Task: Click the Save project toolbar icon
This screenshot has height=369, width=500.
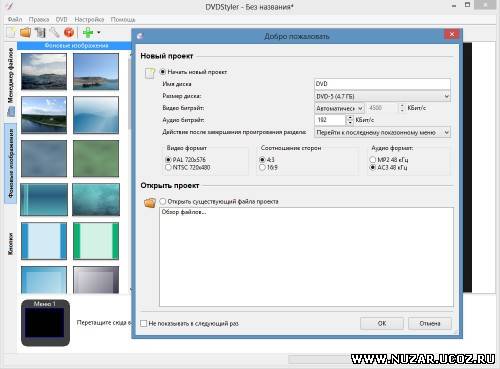Action: pyautogui.click(x=40, y=33)
